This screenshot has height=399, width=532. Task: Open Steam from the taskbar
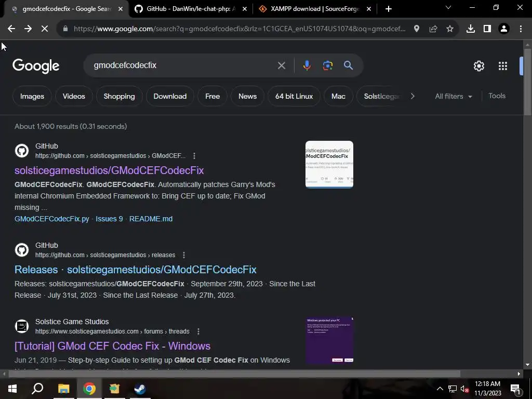(x=140, y=389)
